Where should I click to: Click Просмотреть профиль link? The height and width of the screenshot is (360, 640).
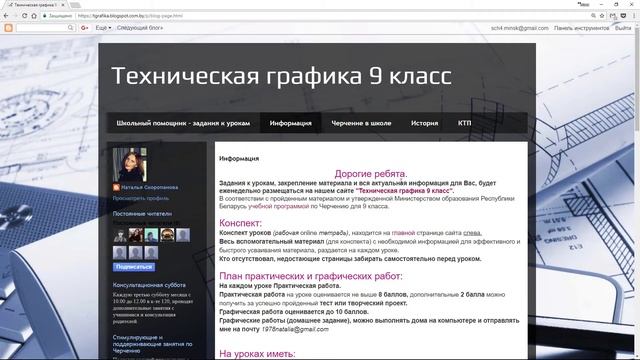141,198
